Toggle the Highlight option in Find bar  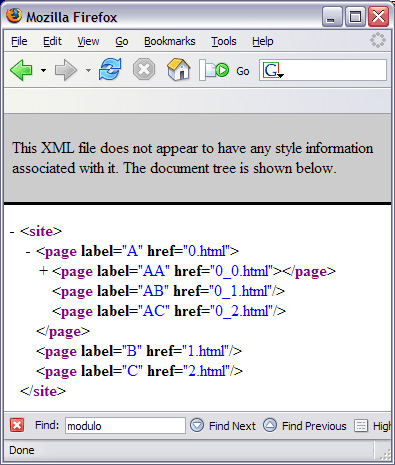coord(372,426)
